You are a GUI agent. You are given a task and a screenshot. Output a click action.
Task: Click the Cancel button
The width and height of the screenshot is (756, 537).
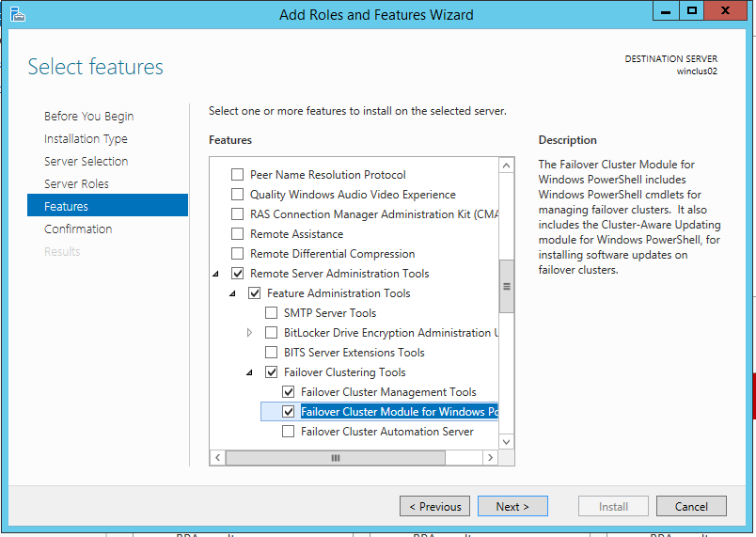pos(691,506)
